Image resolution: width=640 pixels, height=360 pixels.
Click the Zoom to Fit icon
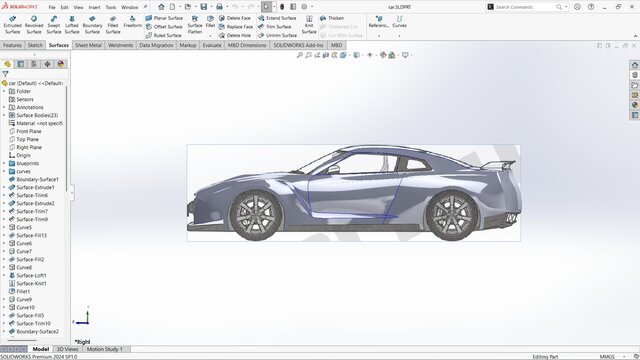pyautogui.click(x=300, y=55)
